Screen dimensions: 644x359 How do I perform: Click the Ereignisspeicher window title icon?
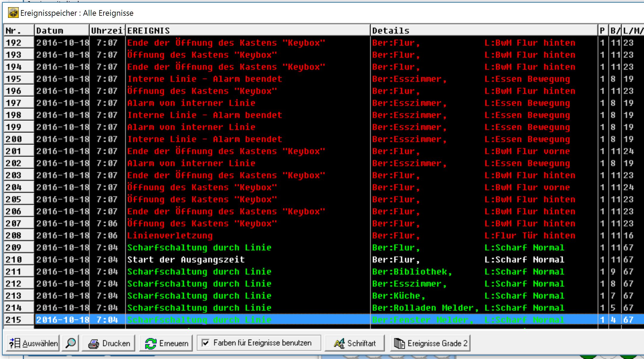tap(13, 13)
